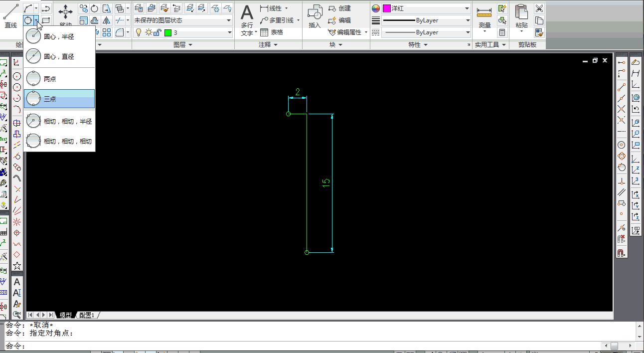Select 圆心, 半径 circle option
Image resolution: width=644 pixels, height=353 pixels.
(59, 37)
